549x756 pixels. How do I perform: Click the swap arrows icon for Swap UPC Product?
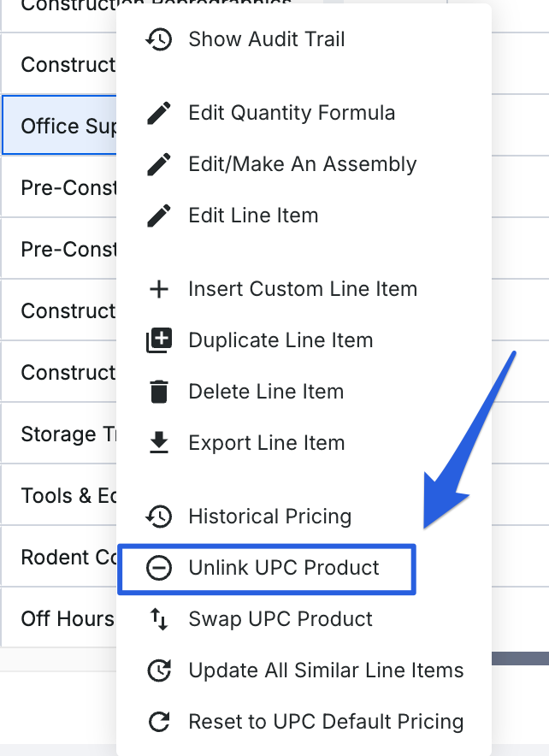click(159, 619)
